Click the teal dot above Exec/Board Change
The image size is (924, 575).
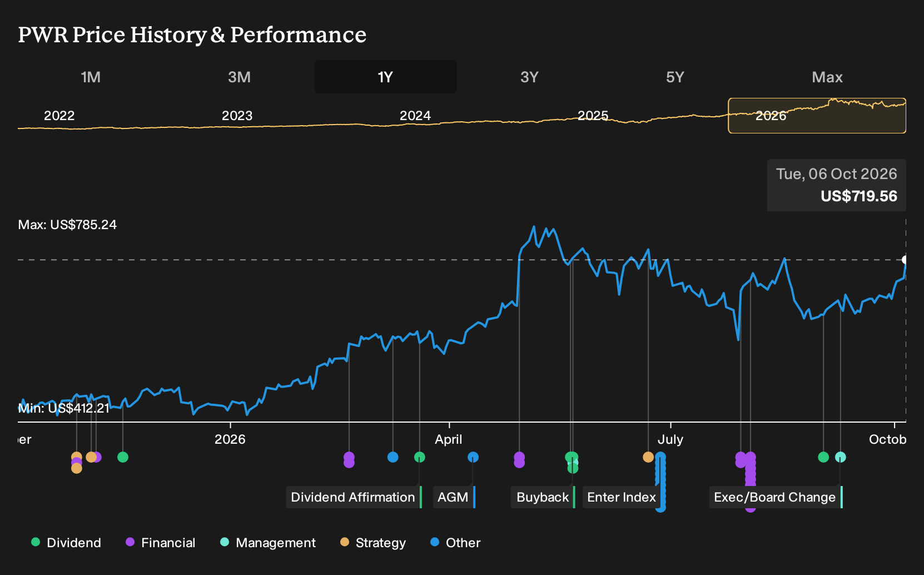tap(841, 457)
